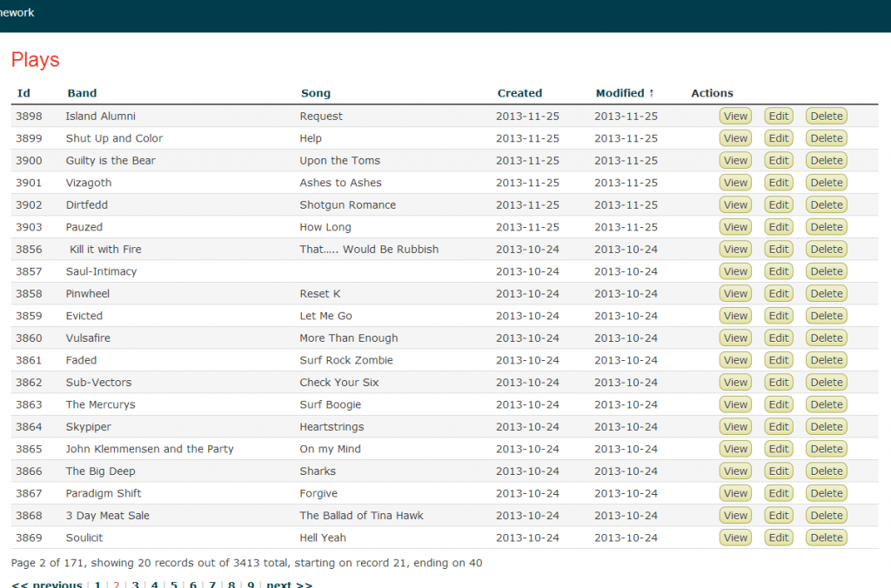Edit the Shut Up and Color record
Screen dimensions: 891x588
(x=778, y=138)
